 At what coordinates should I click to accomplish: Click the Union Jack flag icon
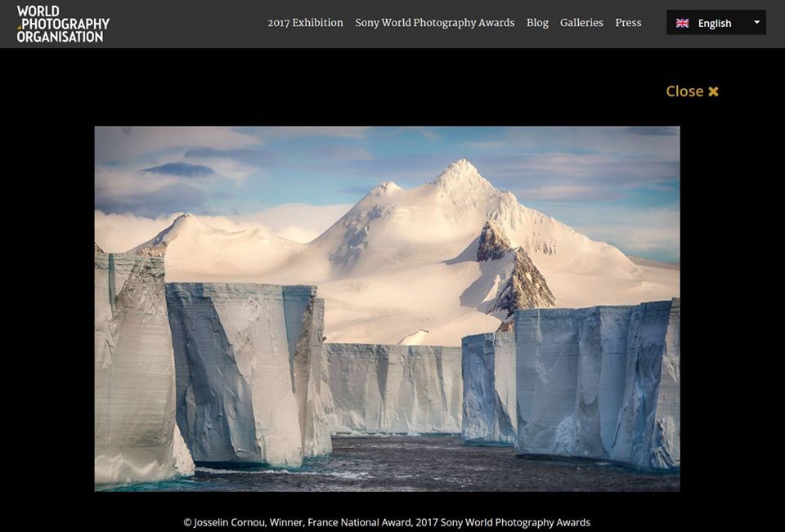pos(681,23)
